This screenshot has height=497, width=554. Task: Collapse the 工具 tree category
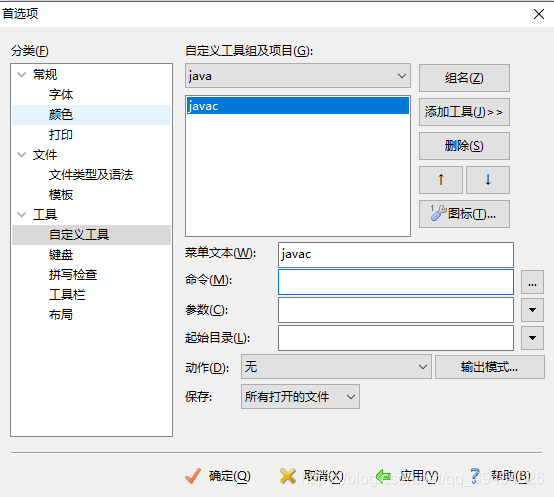pyautogui.click(x=22, y=214)
